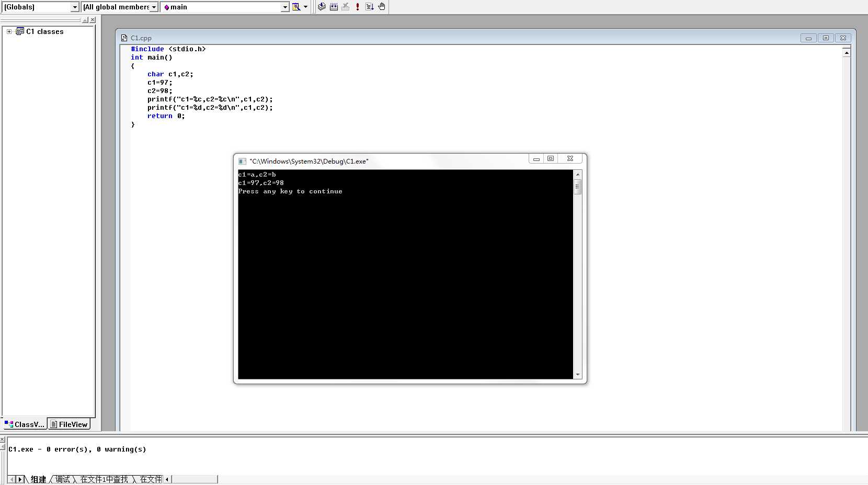Click the Stop Build toolbar icon
Viewport: 868px width, 485px height.
pos(346,7)
